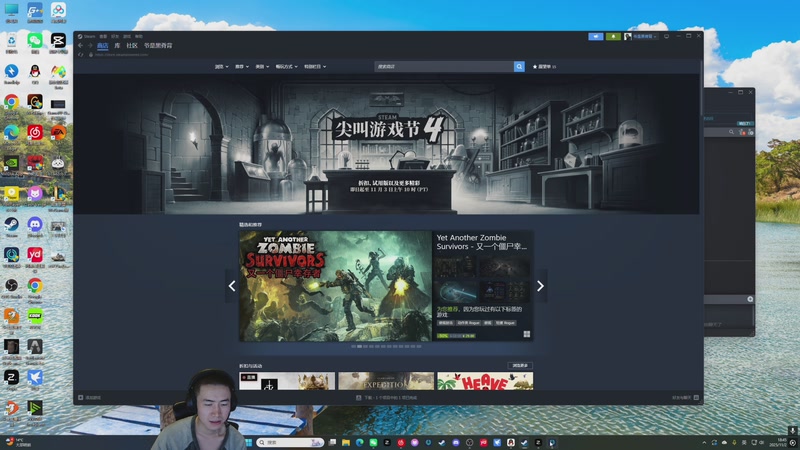This screenshot has height=450, width=800.
Task: Open the wishlist star link 愿望单
Action: 545,67
